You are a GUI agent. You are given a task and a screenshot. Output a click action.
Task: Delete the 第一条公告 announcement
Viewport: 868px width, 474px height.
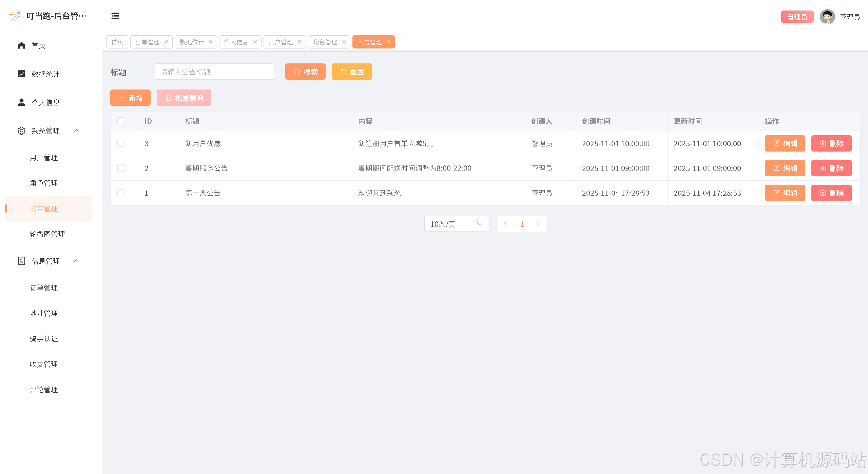(831, 193)
